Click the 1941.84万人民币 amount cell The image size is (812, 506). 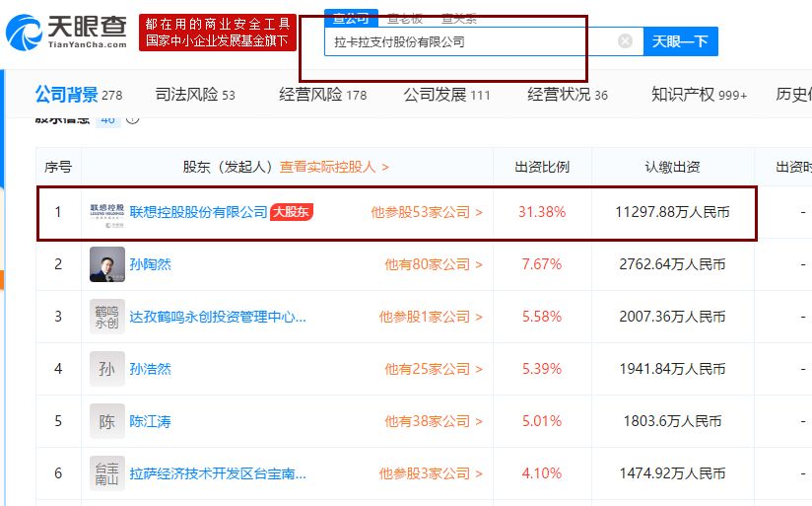672,369
